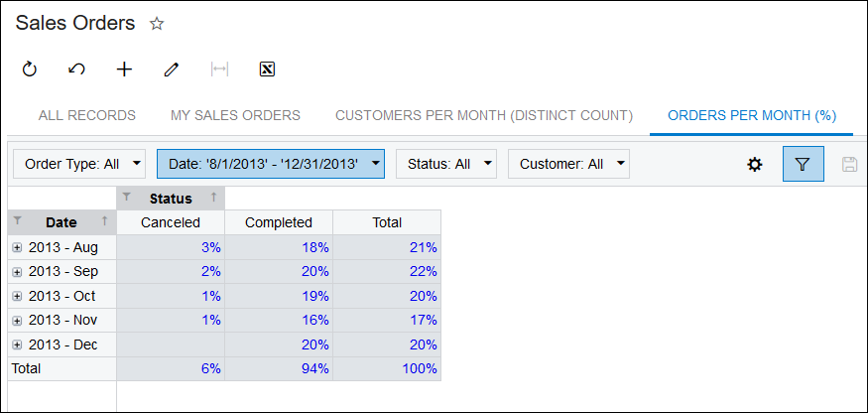Open the Customer: All filter dropdown

pyautogui.click(x=568, y=164)
